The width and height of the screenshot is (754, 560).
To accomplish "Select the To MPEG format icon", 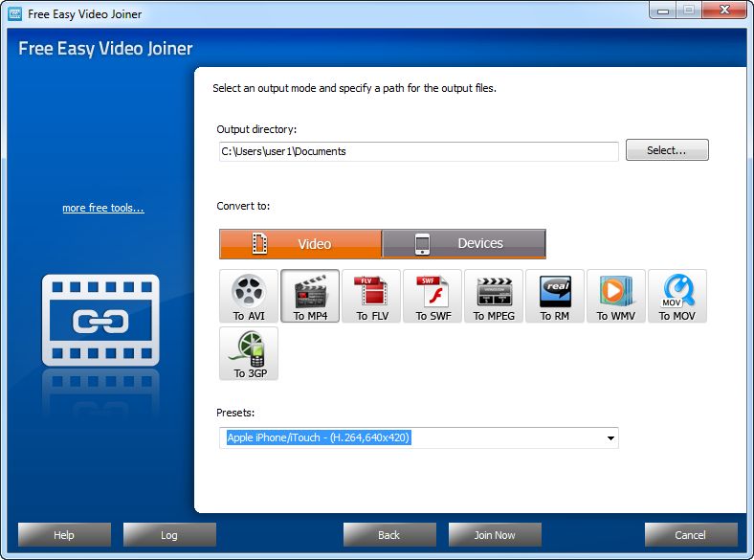I will pyautogui.click(x=494, y=296).
